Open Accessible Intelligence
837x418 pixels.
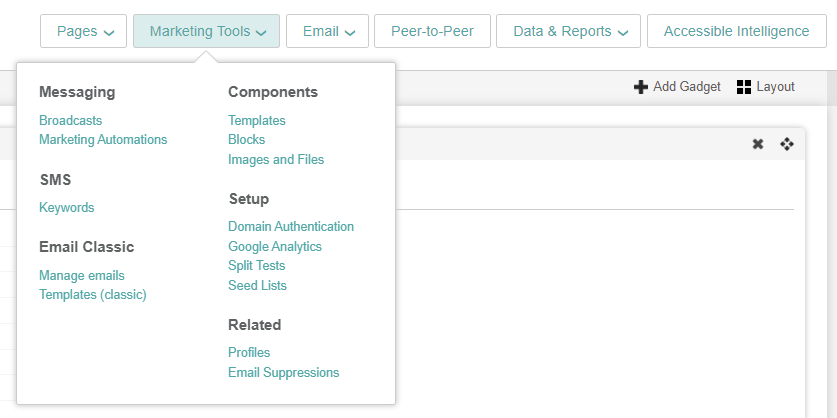coord(736,31)
